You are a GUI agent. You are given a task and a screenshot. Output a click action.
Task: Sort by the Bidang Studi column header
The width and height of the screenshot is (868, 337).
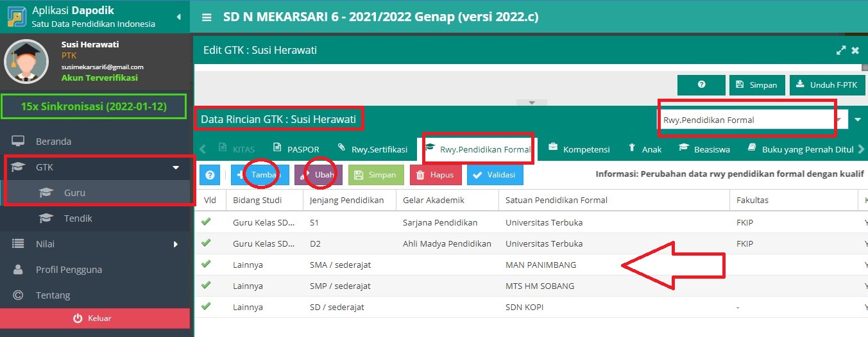tap(264, 200)
